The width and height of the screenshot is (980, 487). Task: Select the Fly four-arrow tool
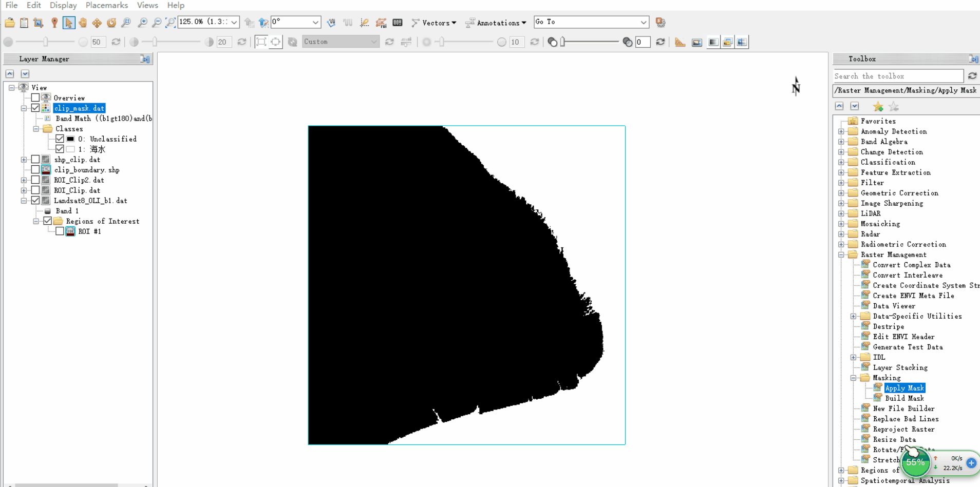click(97, 23)
